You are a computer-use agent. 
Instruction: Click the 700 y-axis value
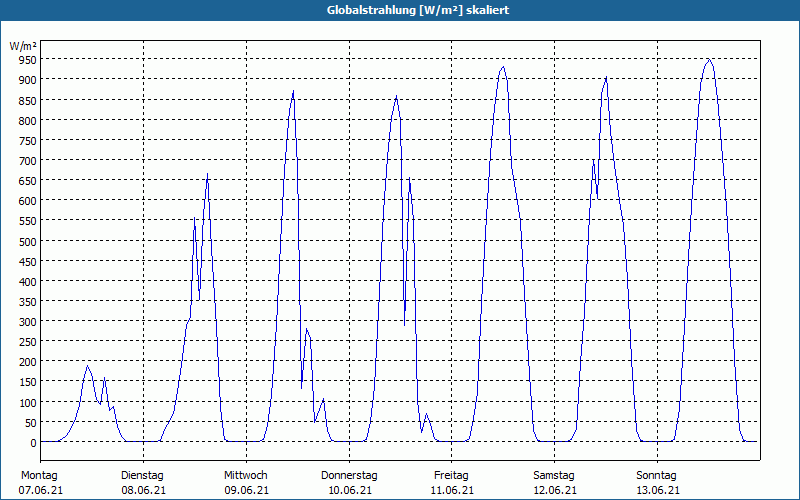click(27, 161)
